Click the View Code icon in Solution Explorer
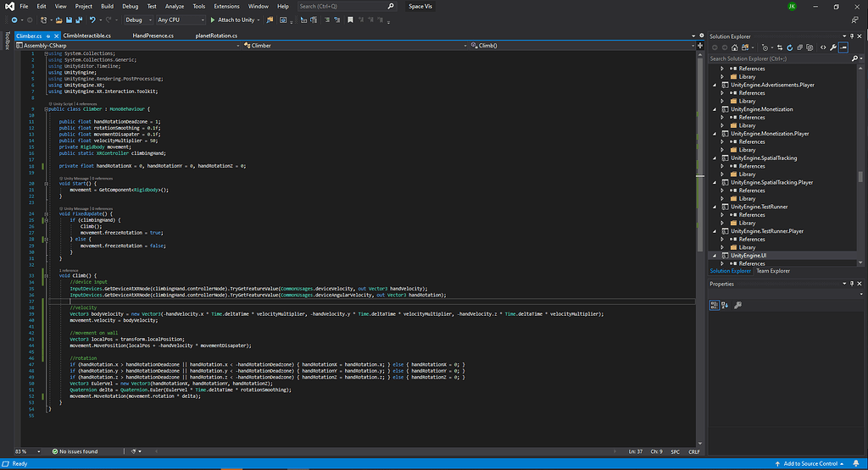This screenshot has width=868, height=470. (823, 47)
